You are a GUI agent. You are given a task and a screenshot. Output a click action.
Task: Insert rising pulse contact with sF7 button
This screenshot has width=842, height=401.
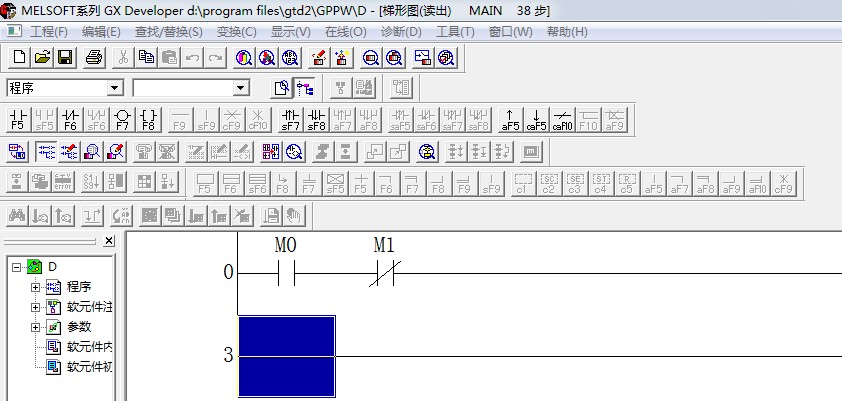[x=290, y=120]
